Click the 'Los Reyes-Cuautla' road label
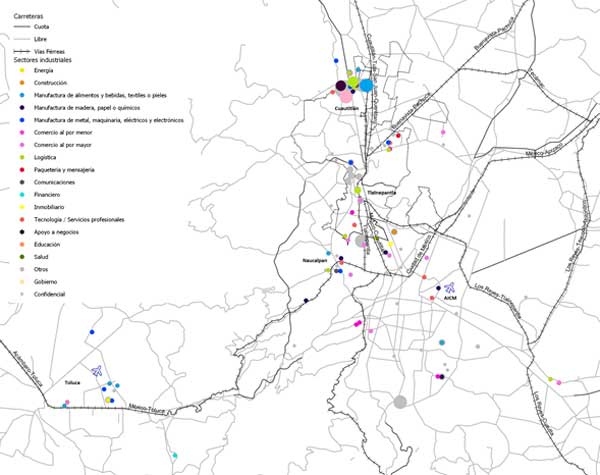 coord(544,413)
